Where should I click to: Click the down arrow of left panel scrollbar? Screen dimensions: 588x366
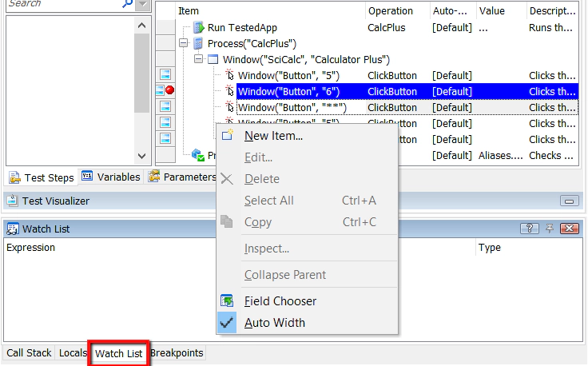tap(141, 156)
